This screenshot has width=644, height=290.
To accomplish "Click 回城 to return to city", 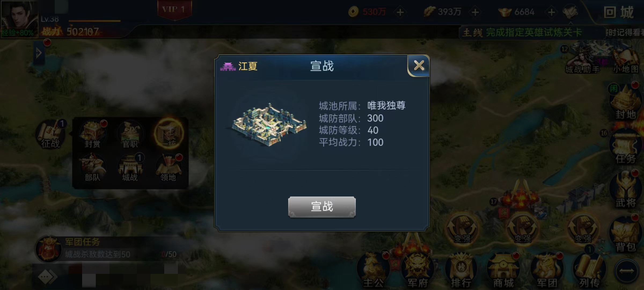I will [x=619, y=12].
